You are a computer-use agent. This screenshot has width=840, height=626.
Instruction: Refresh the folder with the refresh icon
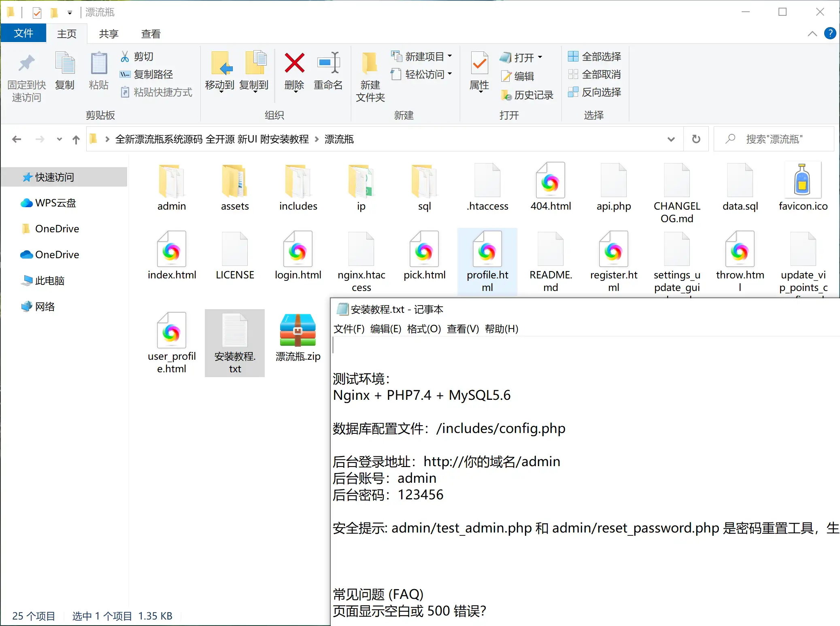click(696, 139)
